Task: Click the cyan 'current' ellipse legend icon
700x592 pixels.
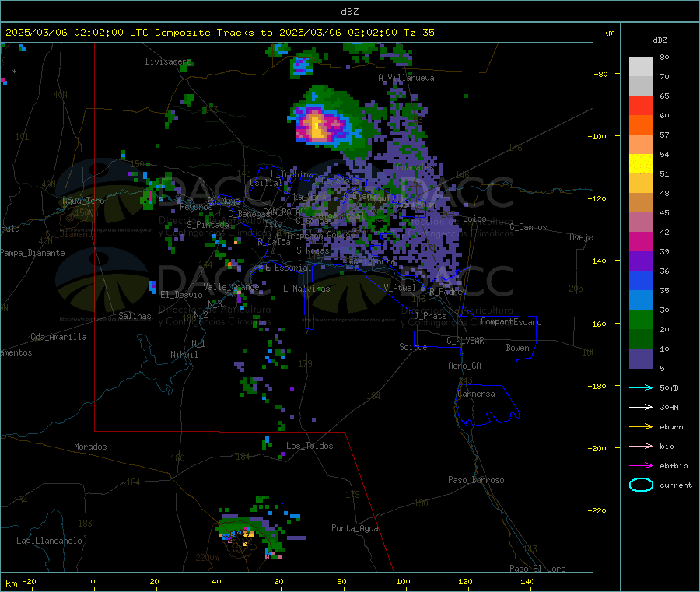Action: tap(641, 485)
